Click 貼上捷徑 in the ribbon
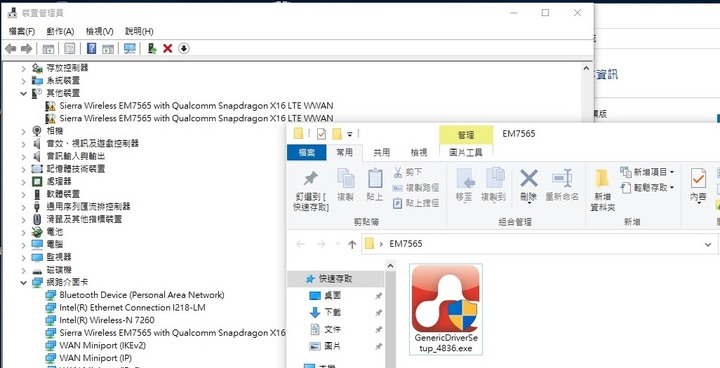720x368 pixels. [x=416, y=203]
